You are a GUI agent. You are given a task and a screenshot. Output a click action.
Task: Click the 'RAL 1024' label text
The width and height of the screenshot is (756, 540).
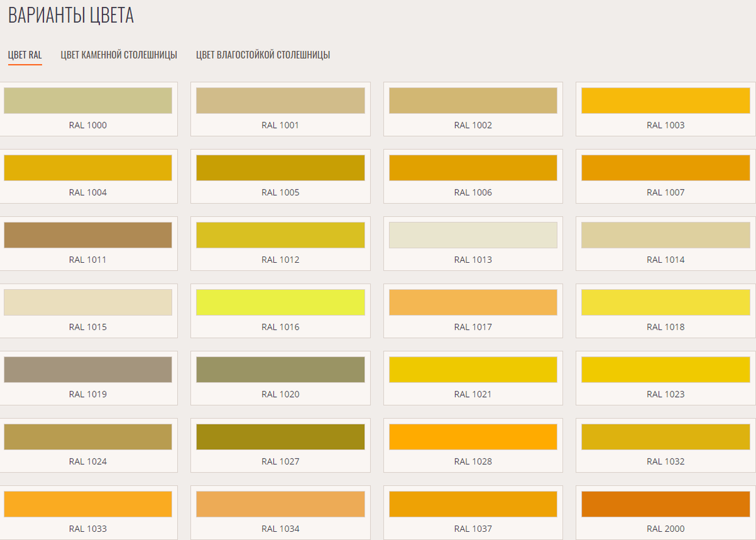coord(88,462)
